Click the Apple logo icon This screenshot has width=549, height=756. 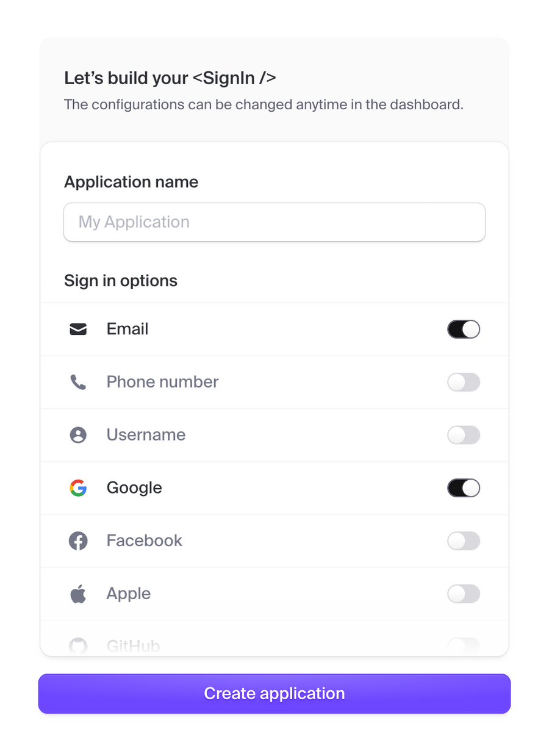pos(78,593)
